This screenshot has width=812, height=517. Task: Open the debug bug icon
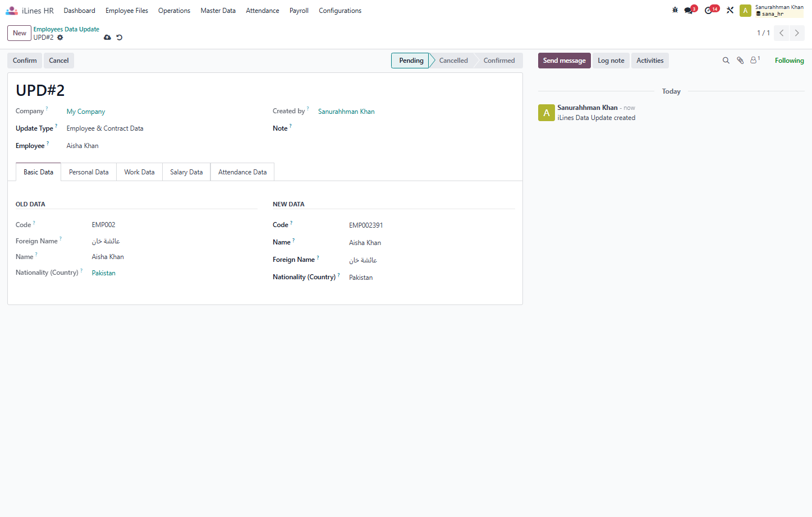coord(675,10)
